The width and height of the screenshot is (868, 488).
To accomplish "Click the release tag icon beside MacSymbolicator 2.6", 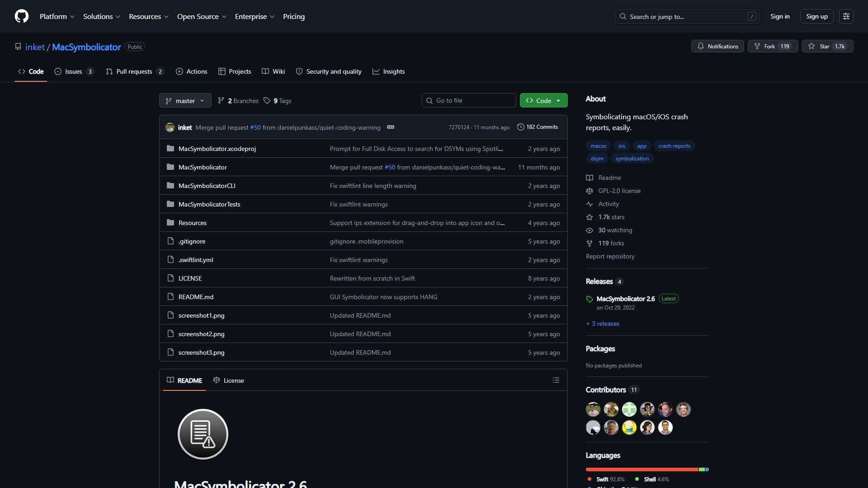I will 590,299.
